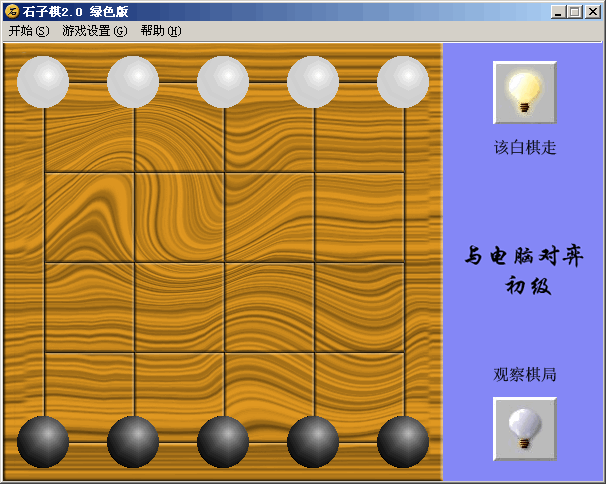Toggle the unlit bulb under 观察棋局

[x=525, y=429]
